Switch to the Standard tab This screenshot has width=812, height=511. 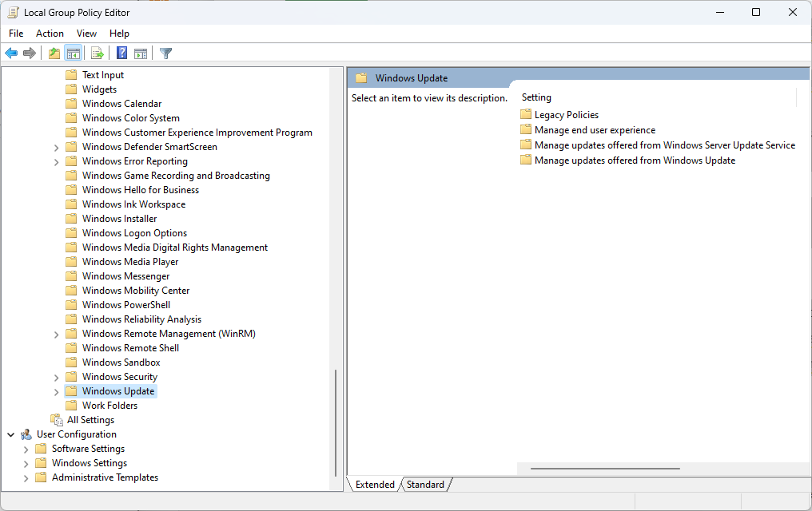coord(425,485)
